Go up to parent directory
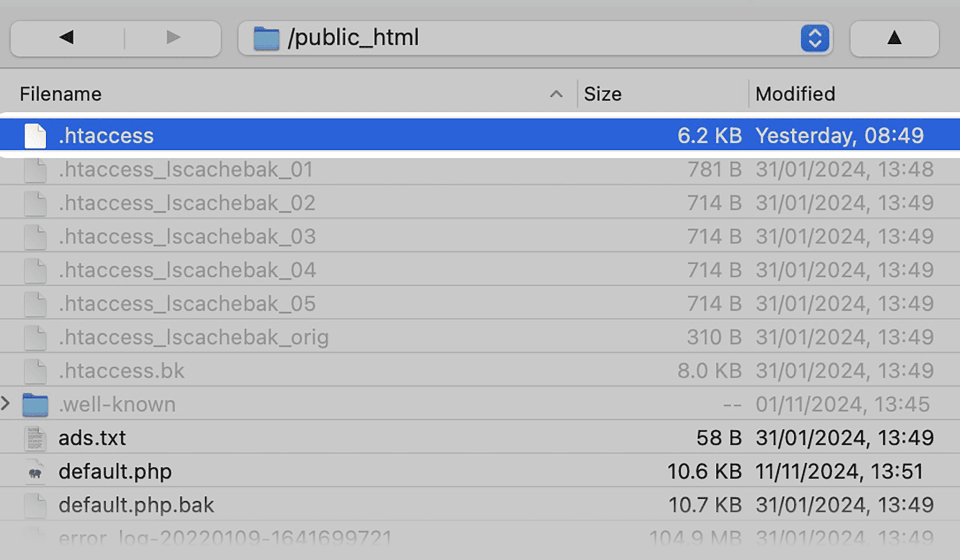 (894, 38)
